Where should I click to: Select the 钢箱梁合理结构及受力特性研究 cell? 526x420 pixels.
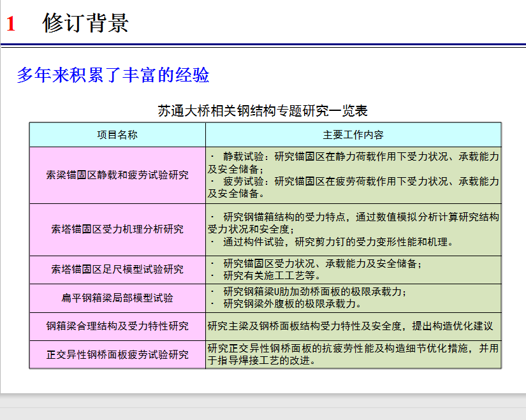pyautogui.click(x=117, y=326)
